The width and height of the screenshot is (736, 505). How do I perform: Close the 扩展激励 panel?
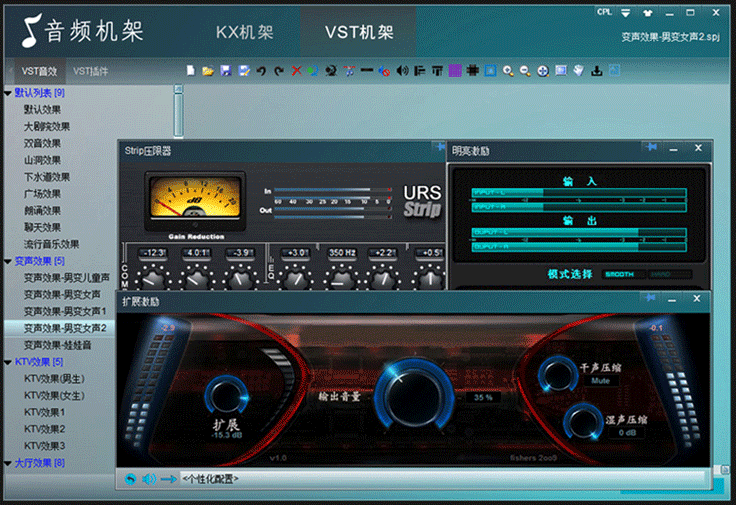pos(697,298)
